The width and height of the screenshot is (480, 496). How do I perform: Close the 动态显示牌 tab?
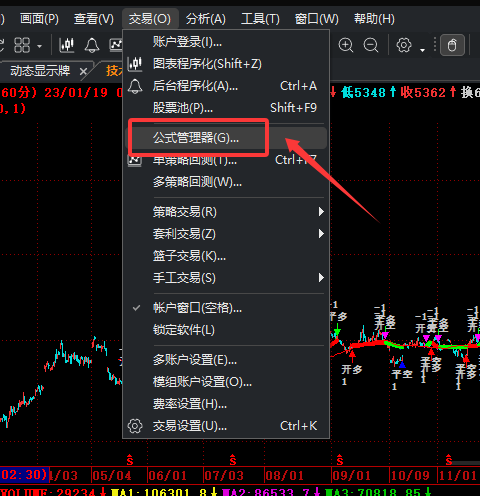tap(83, 71)
